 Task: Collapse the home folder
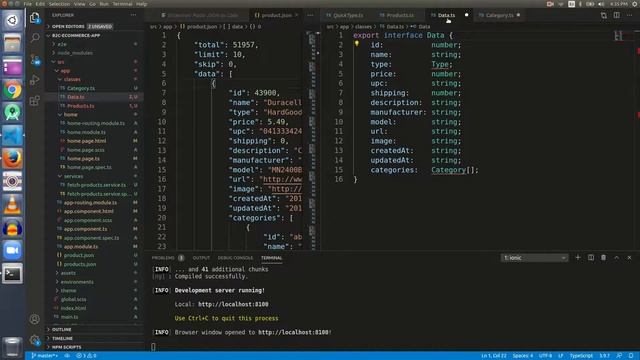point(71,115)
